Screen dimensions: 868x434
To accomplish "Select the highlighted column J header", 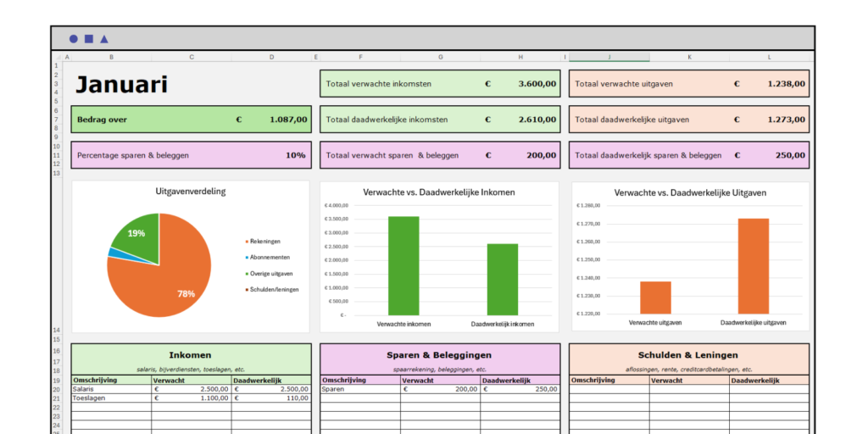I will click(609, 57).
